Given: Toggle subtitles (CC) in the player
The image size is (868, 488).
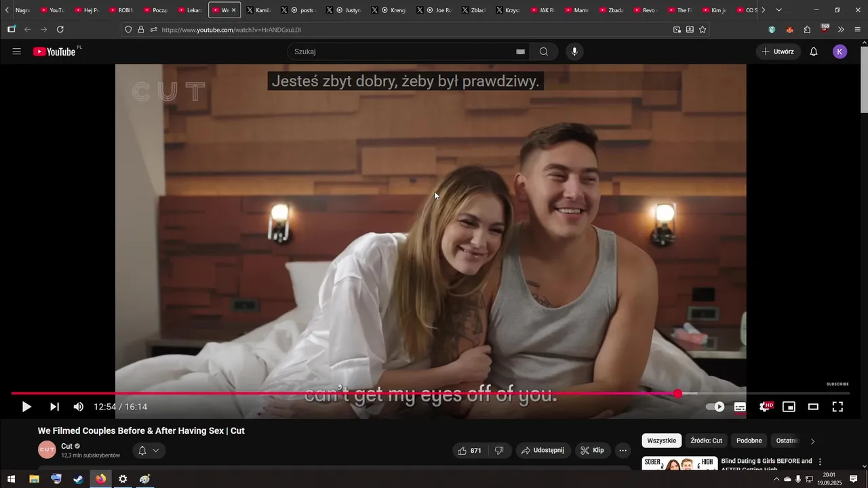Looking at the screenshot, I should pyautogui.click(x=740, y=407).
